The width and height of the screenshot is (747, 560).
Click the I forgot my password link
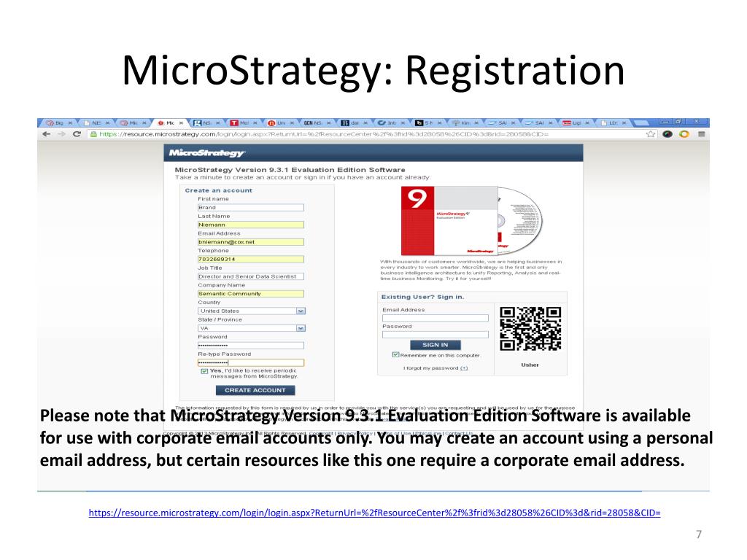pos(436,368)
